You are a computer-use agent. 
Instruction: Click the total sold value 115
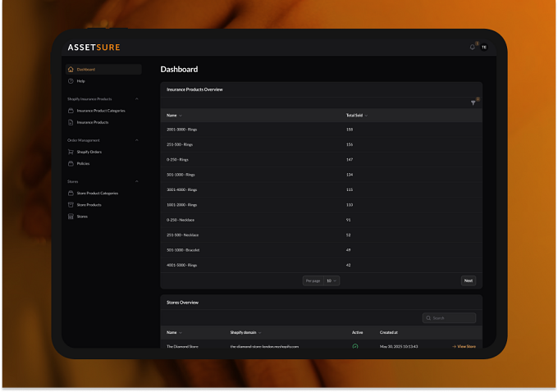[x=350, y=190]
